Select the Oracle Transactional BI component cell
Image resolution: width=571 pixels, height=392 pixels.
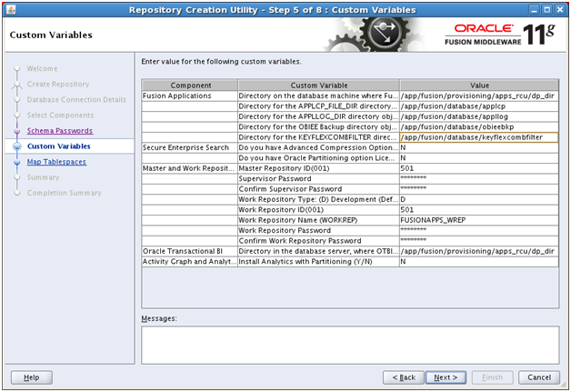[x=190, y=251]
